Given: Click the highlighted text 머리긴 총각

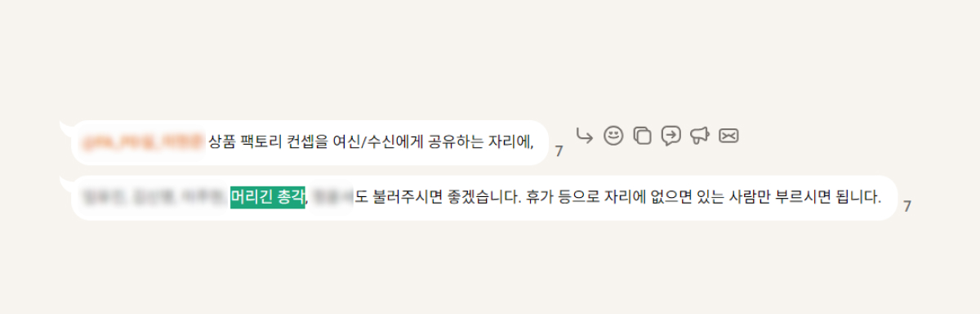Looking at the screenshot, I should coord(268,196).
